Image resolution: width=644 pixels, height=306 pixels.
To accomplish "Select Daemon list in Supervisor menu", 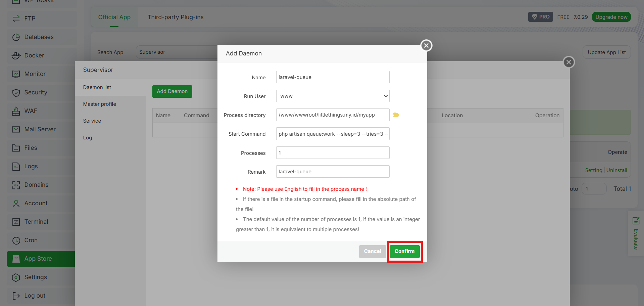I will (110, 87).
